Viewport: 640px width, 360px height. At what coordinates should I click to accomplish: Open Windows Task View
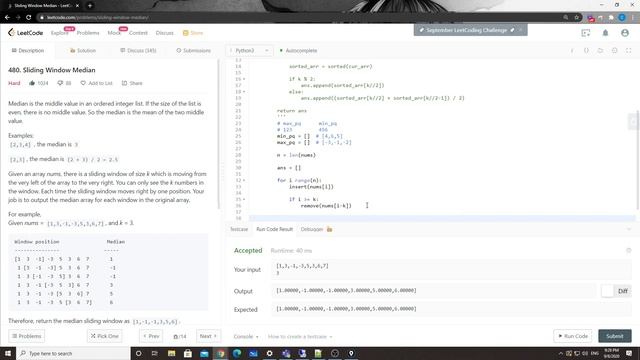pyautogui.click(x=155, y=353)
